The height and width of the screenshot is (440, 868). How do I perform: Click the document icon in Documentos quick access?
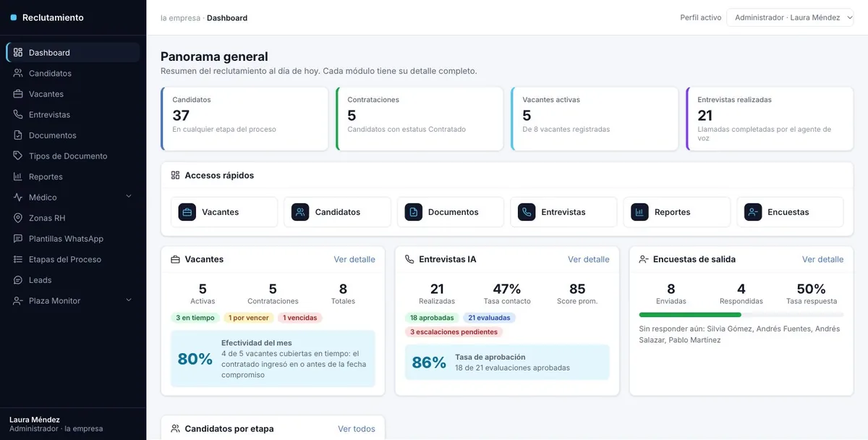[x=414, y=212]
